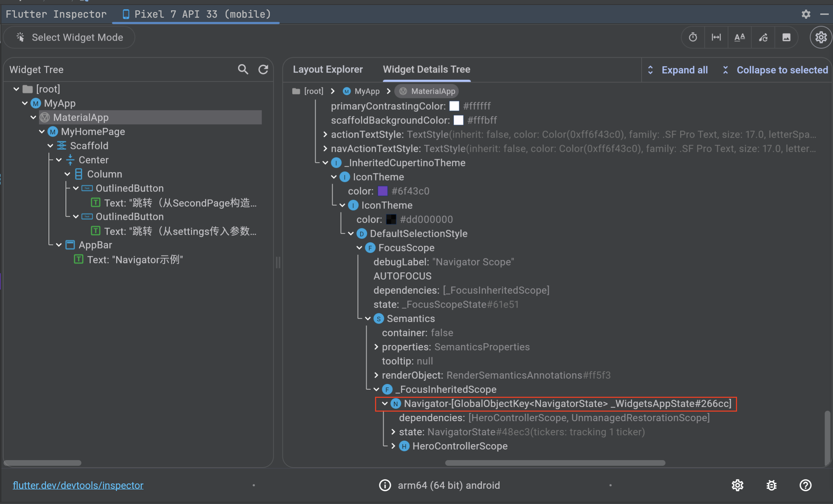Collapse the MyApp node in Widget Tree
Image resolution: width=833 pixels, height=504 pixels.
pos(25,103)
